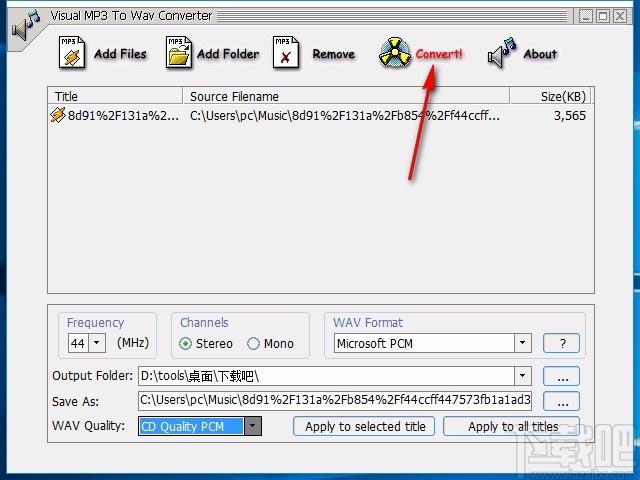Start conversion with the Convert! icon

[395, 54]
